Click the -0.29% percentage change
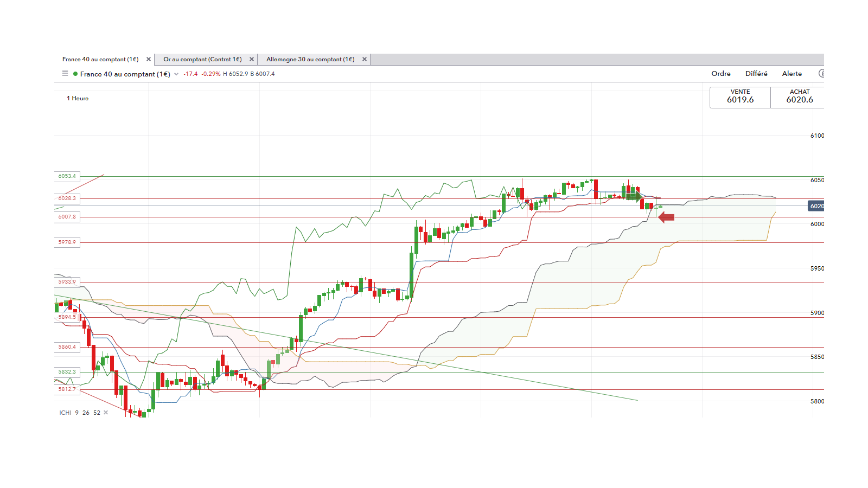This screenshot has height=488, width=868. pyautogui.click(x=211, y=74)
